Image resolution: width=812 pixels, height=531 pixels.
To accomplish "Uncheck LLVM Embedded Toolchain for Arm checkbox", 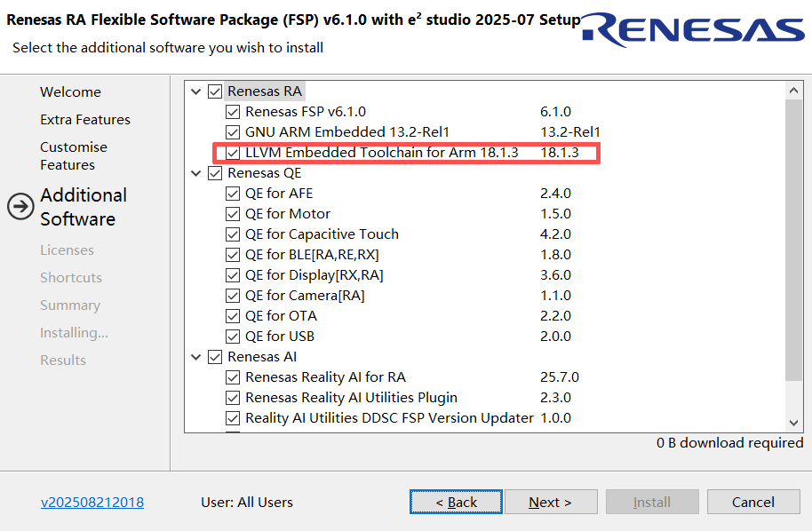I will (x=233, y=153).
